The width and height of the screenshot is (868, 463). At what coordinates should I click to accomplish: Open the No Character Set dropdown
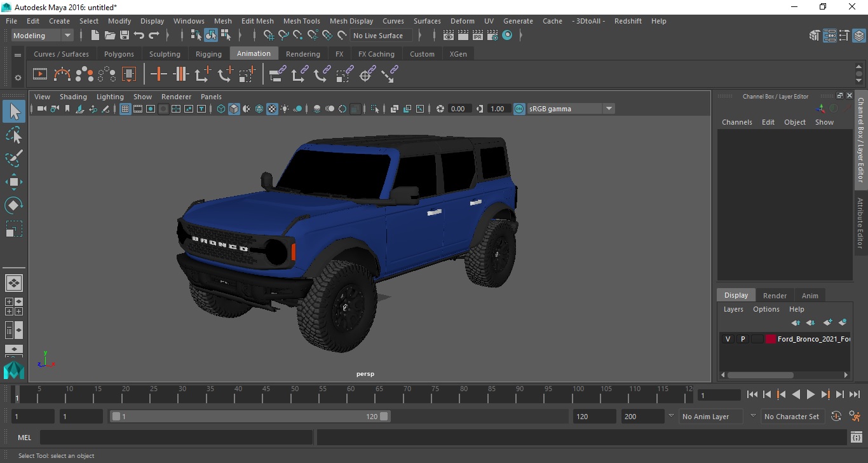click(792, 417)
